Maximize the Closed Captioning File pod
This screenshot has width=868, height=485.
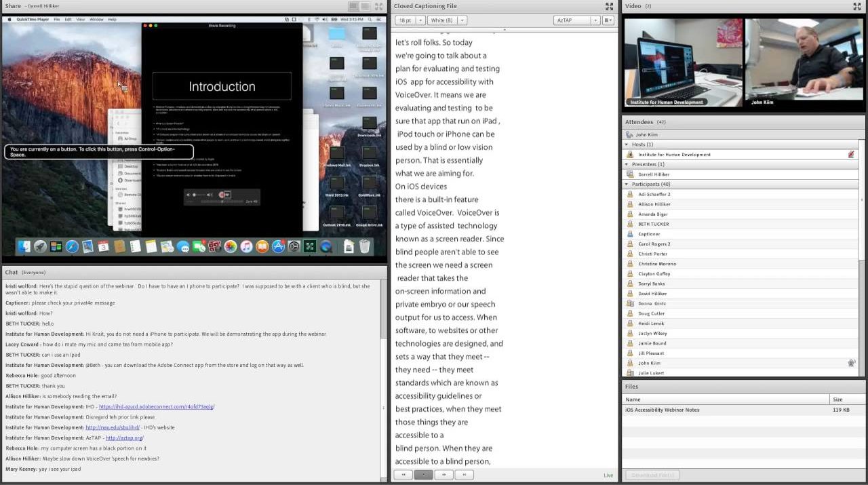(609, 6)
